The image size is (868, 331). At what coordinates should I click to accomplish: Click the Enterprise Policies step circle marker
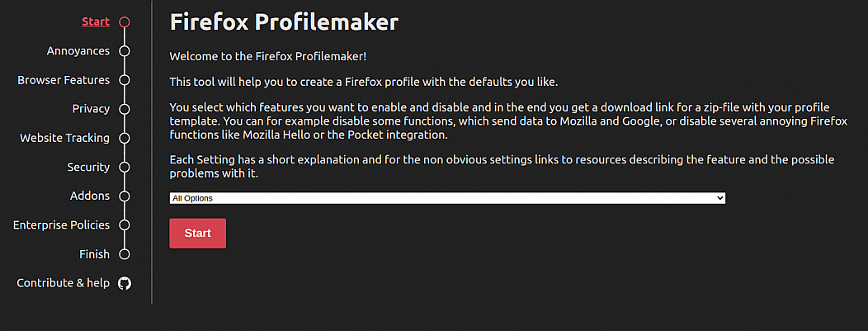pyautogui.click(x=125, y=225)
